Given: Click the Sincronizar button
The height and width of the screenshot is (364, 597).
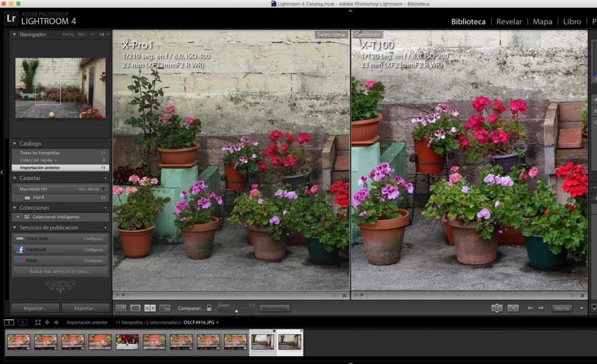Looking at the screenshot, I should coord(275,308).
